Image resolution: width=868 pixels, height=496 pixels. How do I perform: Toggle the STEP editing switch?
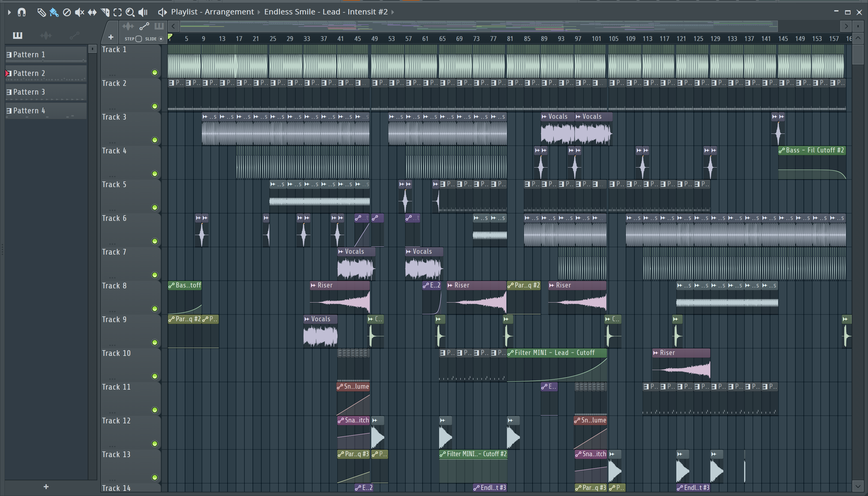pos(138,39)
